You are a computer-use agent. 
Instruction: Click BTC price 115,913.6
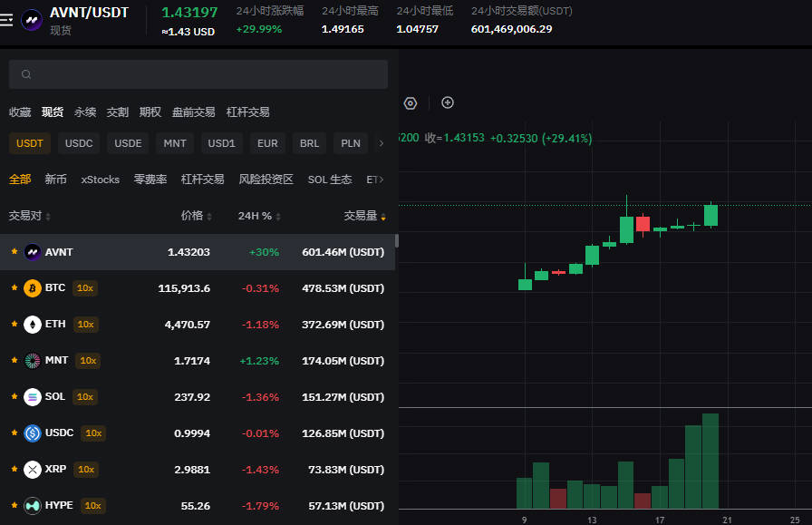pyautogui.click(x=184, y=288)
